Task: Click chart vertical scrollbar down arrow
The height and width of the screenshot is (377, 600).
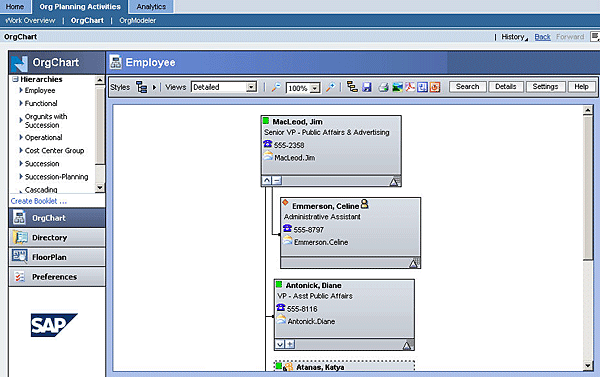Action: 588,366
